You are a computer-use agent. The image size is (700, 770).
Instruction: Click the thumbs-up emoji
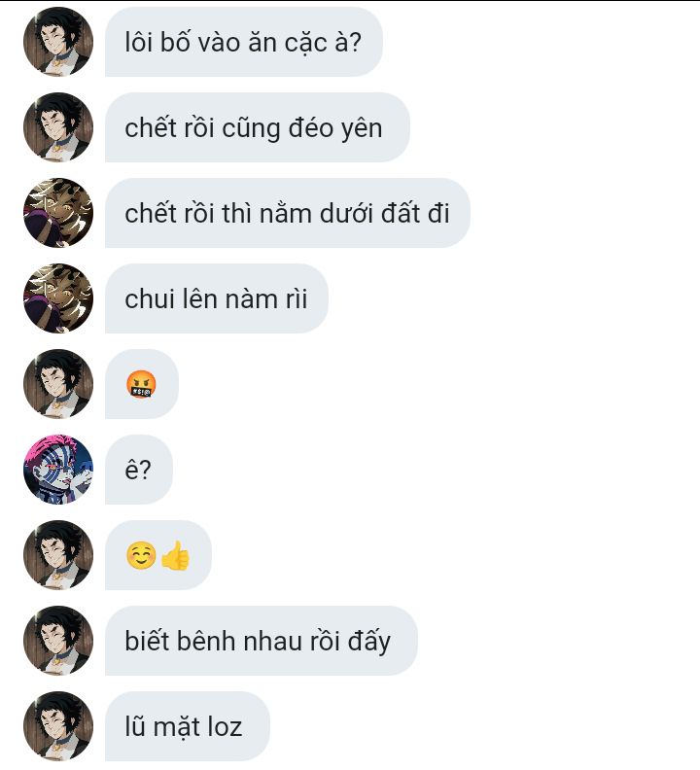coord(175,555)
